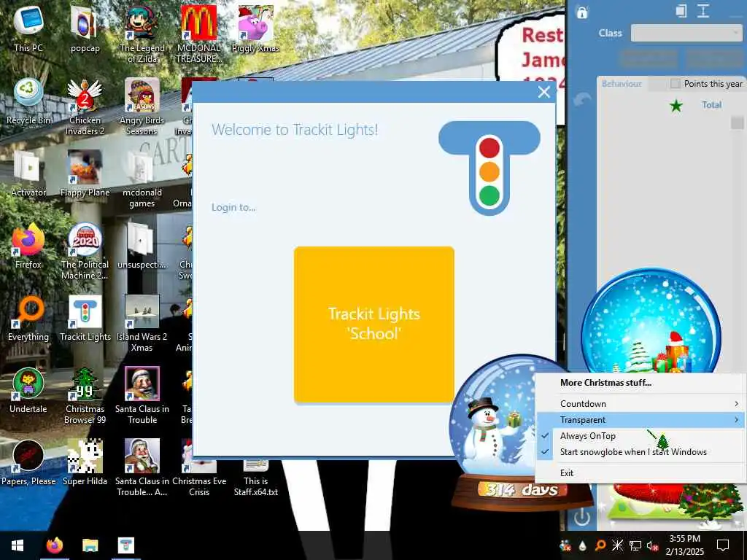This screenshot has width=747, height=560.
Task: Click Firefox in the taskbar
Action: [x=54, y=545]
